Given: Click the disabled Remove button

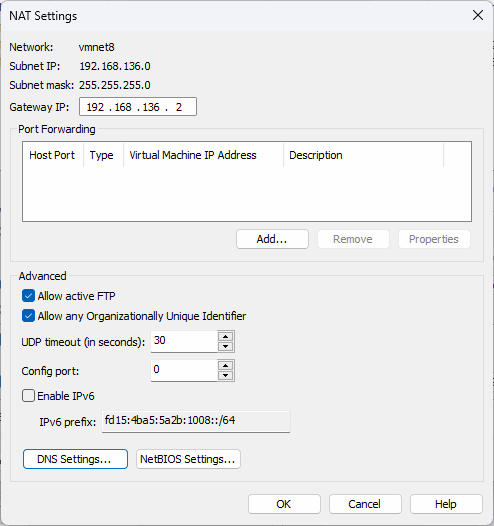Looking at the screenshot, I should [353, 239].
